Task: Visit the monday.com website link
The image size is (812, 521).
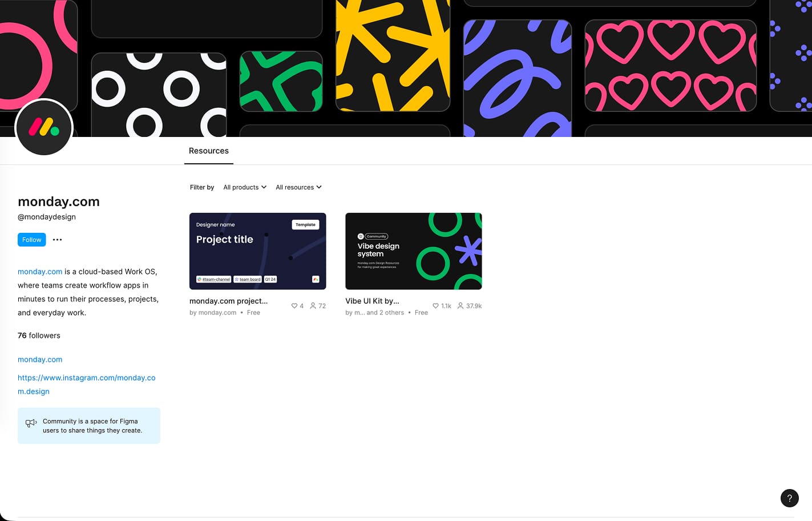Action: pyautogui.click(x=40, y=360)
